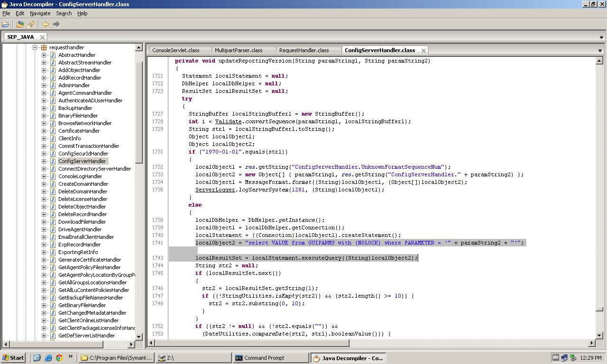The height and width of the screenshot is (364, 607).
Task: Click the Java Decompiler title bar coffee icon
Action: (x=5, y=4)
